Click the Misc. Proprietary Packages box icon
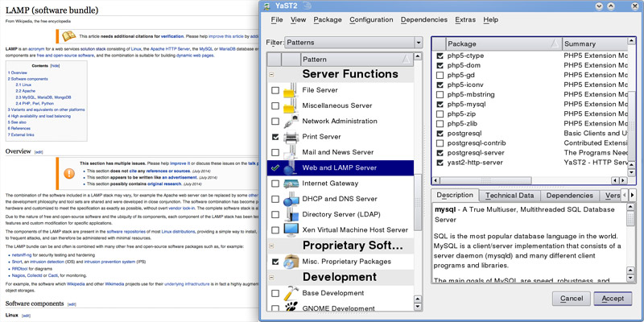Viewport: 644px width, 322px height. (x=291, y=262)
